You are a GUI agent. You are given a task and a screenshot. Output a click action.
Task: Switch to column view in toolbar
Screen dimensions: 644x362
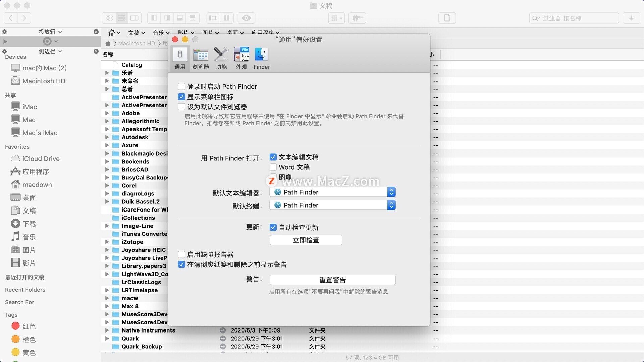[x=135, y=18]
